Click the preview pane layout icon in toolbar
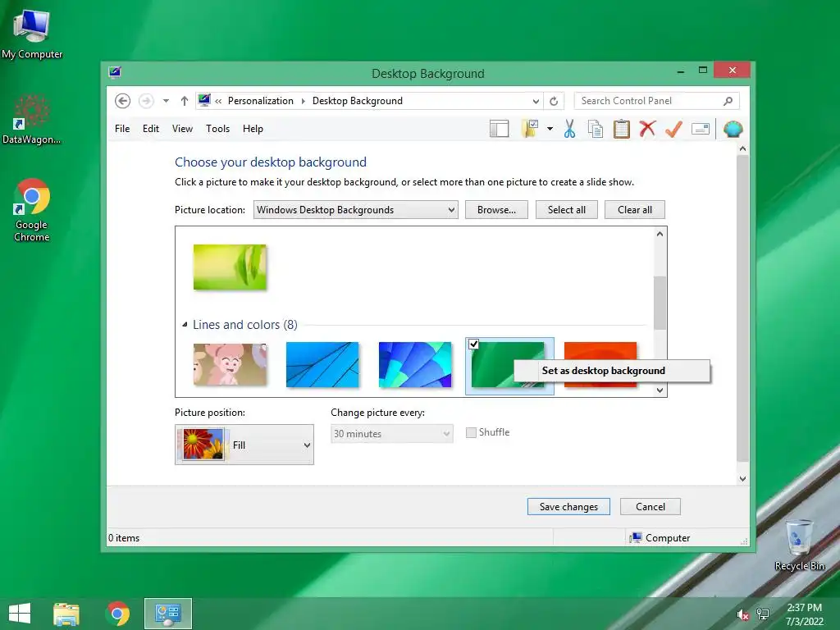 [x=499, y=129]
